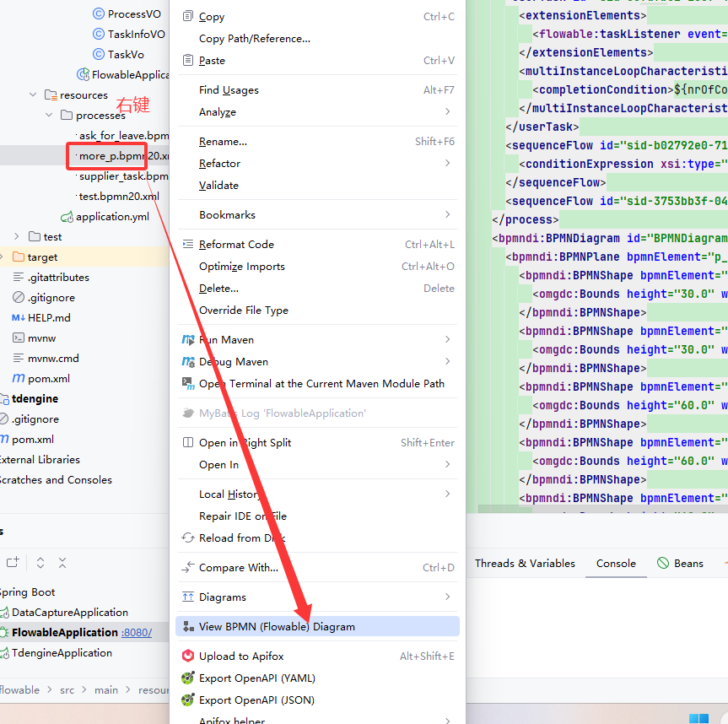Screen dimensions: 728x724
Task: Click the Diagrams icon
Action: (x=188, y=597)
